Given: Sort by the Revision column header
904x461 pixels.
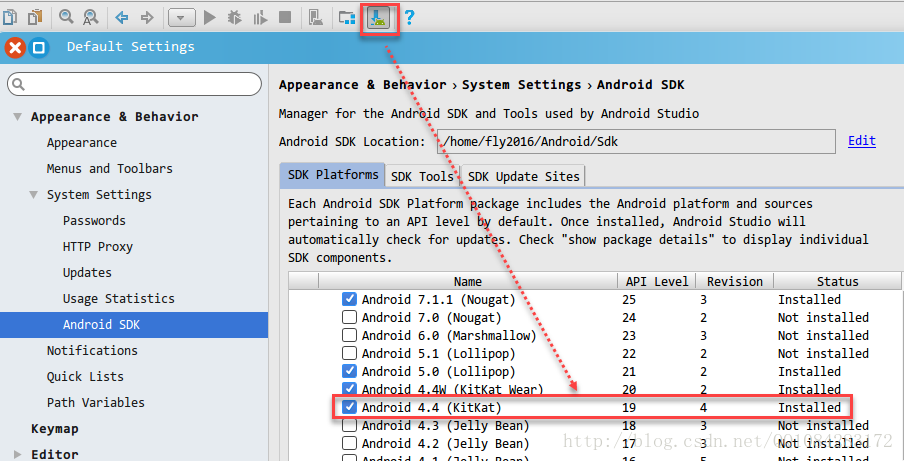Looking at the screenshot, I should coord(734,281).
